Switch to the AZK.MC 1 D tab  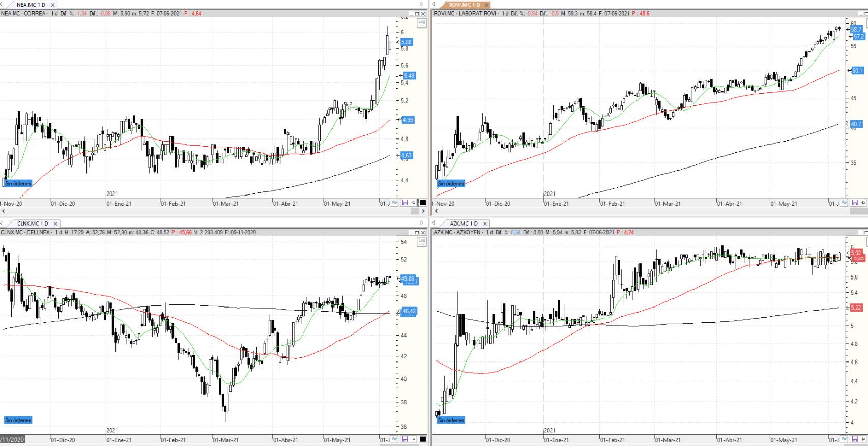[463, 224]
